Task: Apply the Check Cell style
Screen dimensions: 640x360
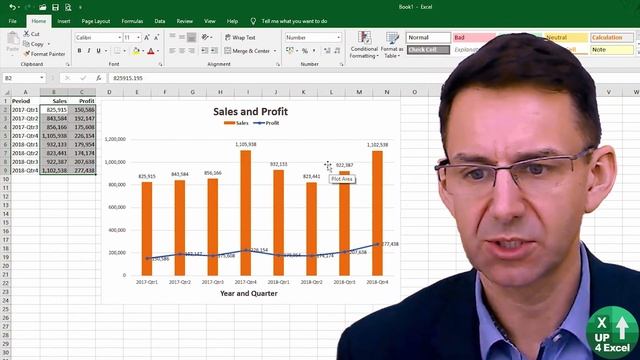Action: tap(428, 50)
